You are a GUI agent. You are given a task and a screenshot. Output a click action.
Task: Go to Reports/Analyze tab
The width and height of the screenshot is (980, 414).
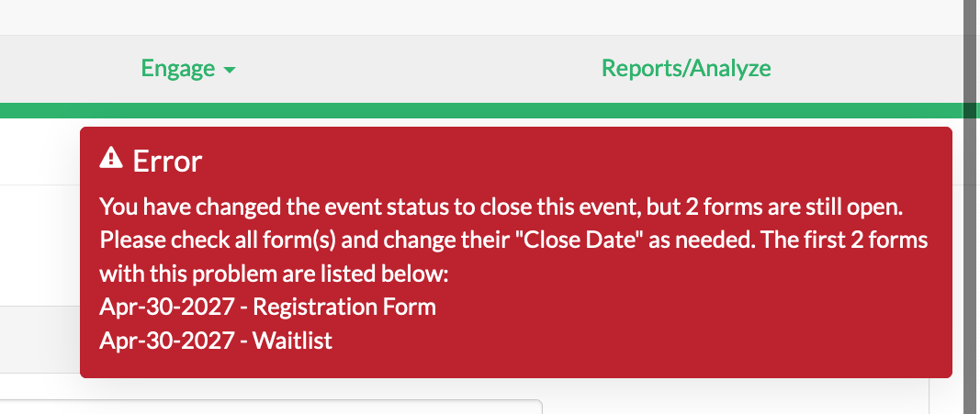[x=685, y=68]
